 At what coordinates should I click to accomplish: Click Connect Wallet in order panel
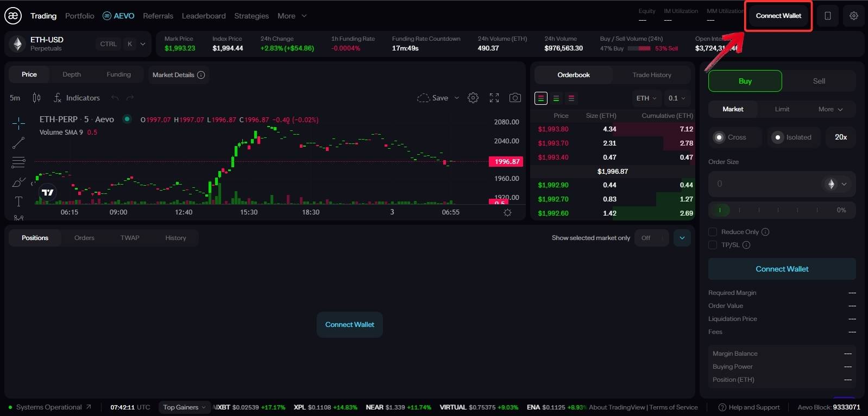point(782,269)
